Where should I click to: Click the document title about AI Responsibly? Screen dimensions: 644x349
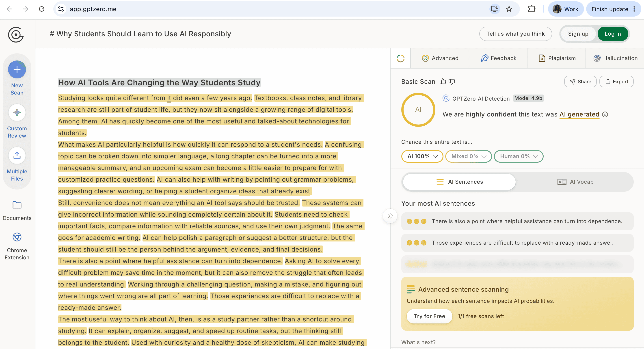(x=140, y=34)
